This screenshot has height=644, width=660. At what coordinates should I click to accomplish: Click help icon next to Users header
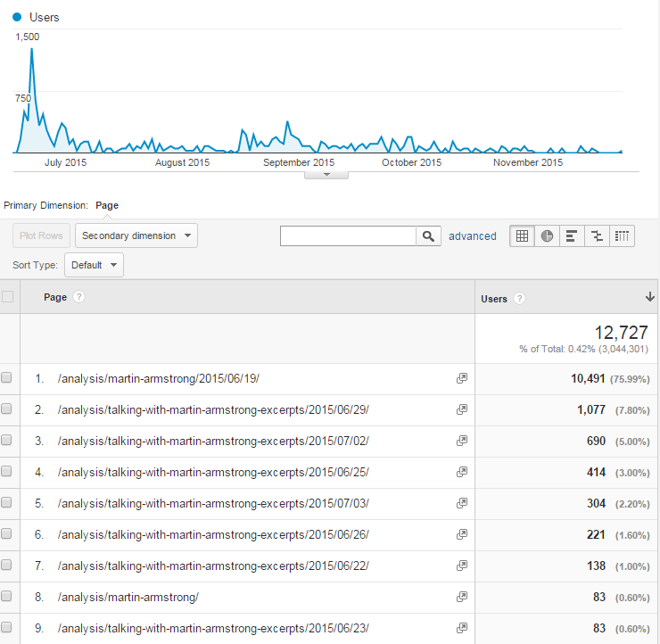(x=520, y=299)
